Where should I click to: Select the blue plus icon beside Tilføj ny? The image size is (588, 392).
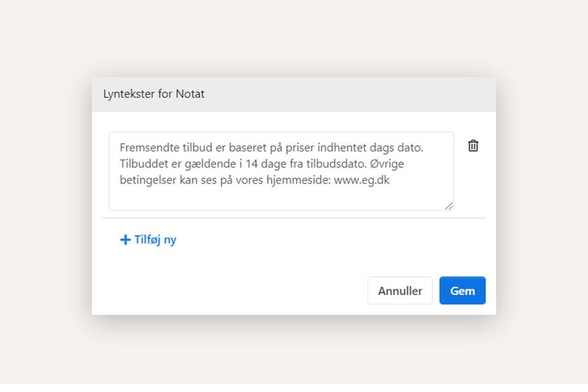124,239
